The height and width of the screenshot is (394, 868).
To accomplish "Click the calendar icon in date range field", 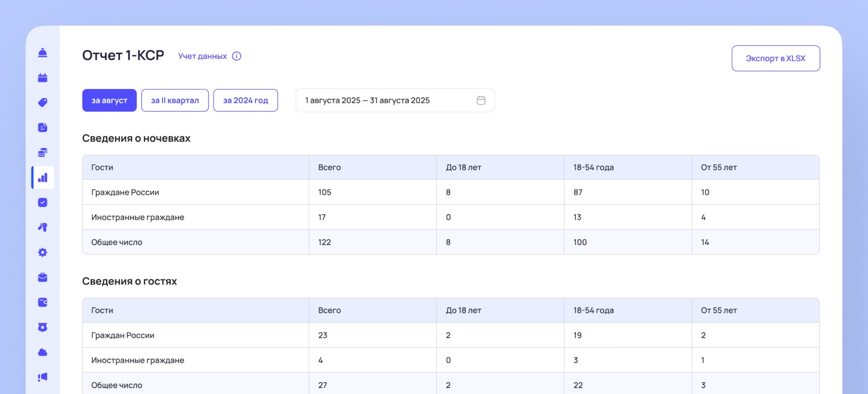I will click(x=481, y=100).
